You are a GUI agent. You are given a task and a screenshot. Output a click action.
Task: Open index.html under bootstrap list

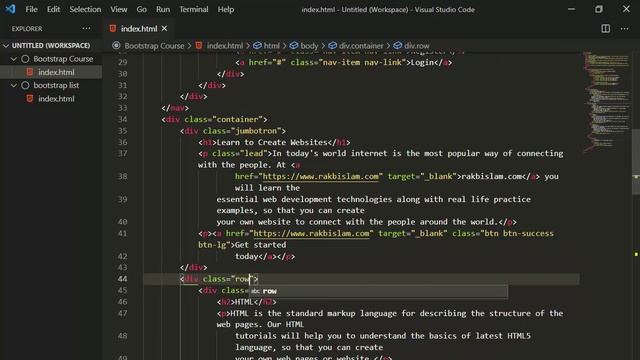pos(56,99)
